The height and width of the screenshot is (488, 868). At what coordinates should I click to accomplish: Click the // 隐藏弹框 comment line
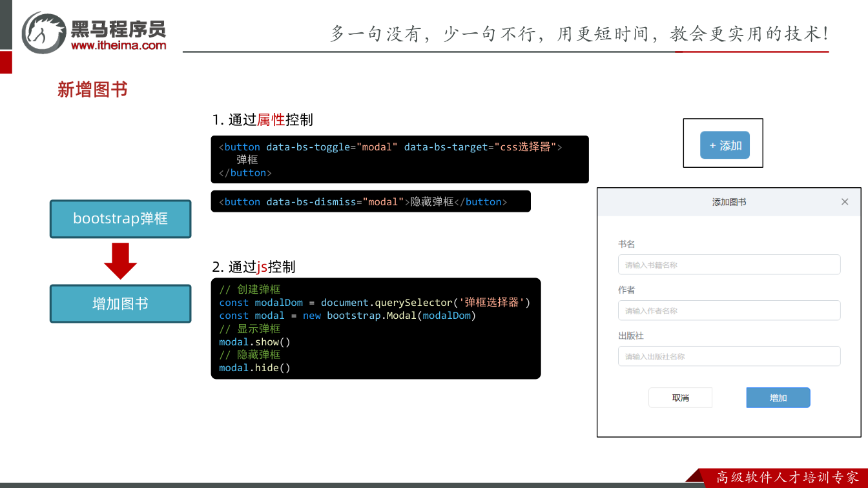pyautogui.click(x=250, y=354)
